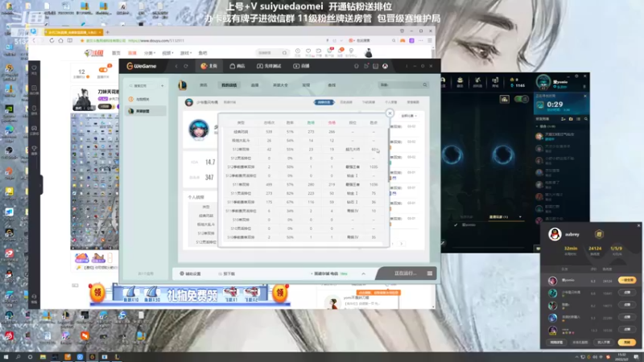The image size is (644, 362).
Task: Open the hamburger menu beside 正在运行
Action: tap(430, 274)
